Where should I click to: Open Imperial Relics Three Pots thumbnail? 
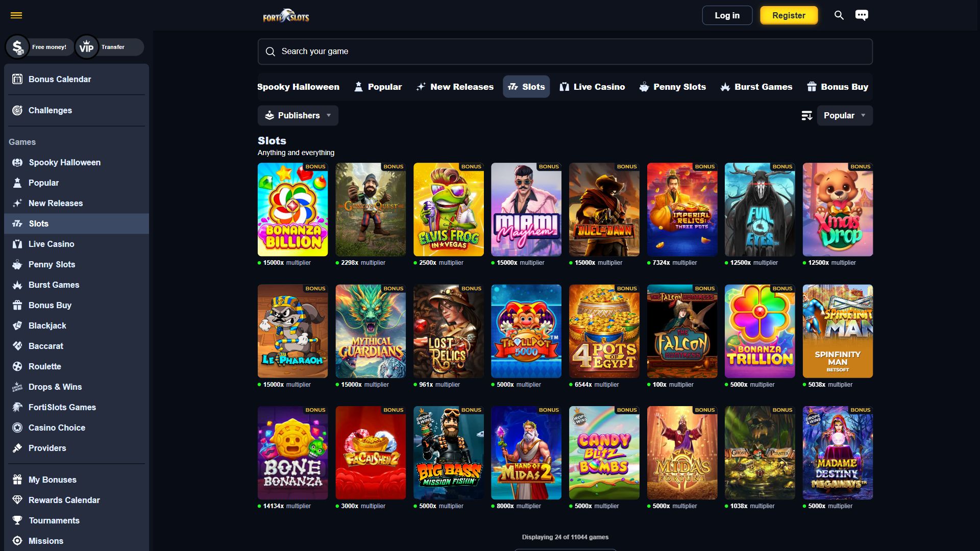point(682,210)
